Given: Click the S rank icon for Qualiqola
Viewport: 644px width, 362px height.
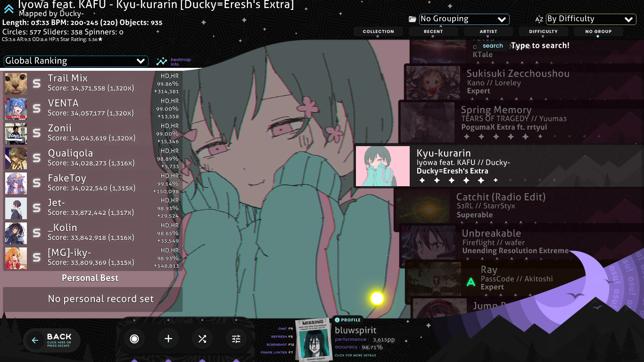Looking at the screenshot, I should coord(37,159).
